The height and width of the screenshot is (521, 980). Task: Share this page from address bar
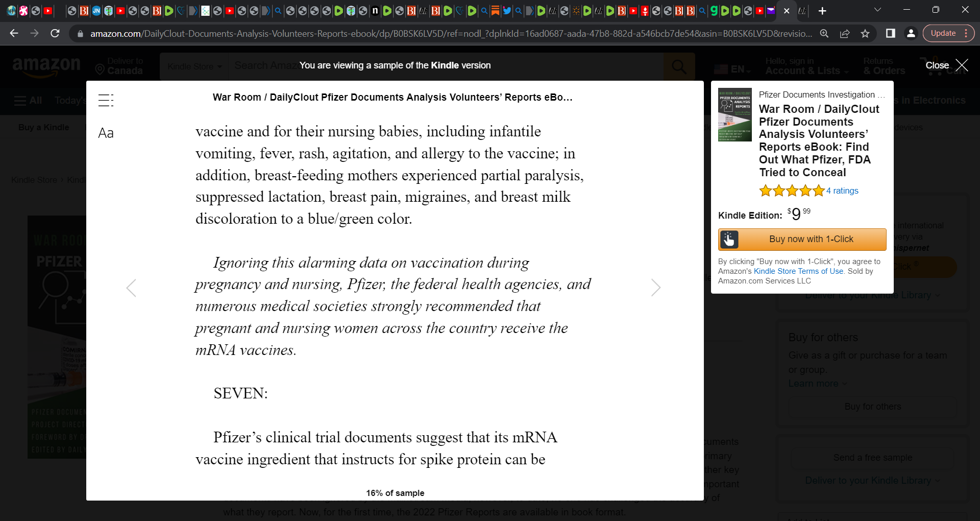[x=845, y=34]
